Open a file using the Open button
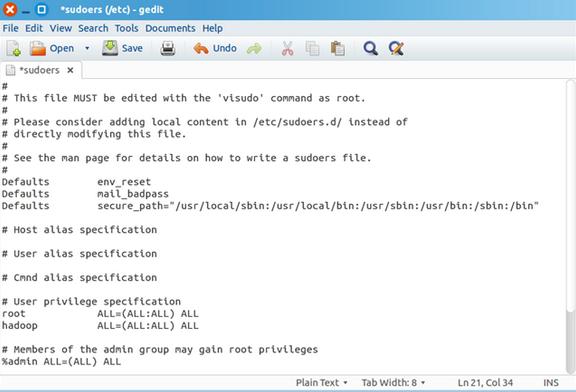Viewport: 576px width, 392px height. [x=52, y=48]
